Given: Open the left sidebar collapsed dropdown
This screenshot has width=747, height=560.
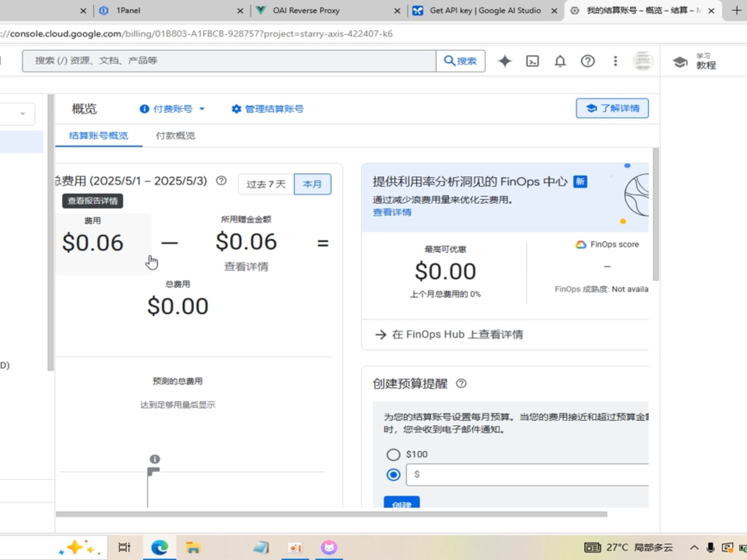Looking at the screenshot, I should coord(22,114).
